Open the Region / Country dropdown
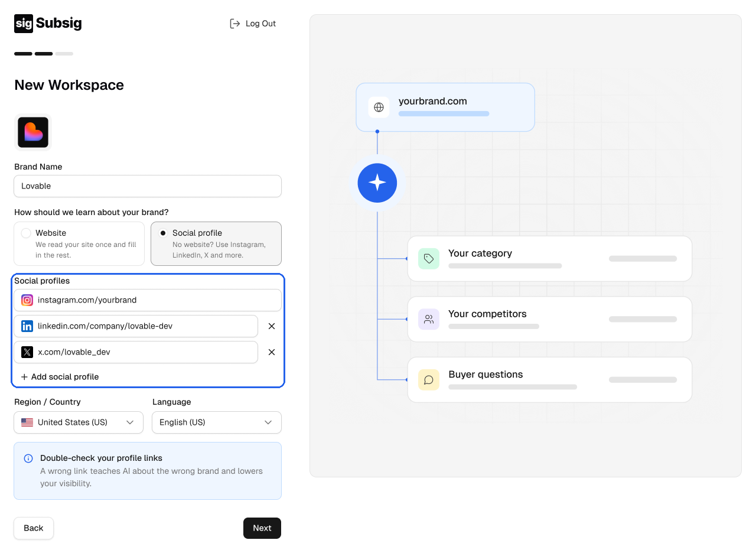756x553 pixels. (79, 422)
